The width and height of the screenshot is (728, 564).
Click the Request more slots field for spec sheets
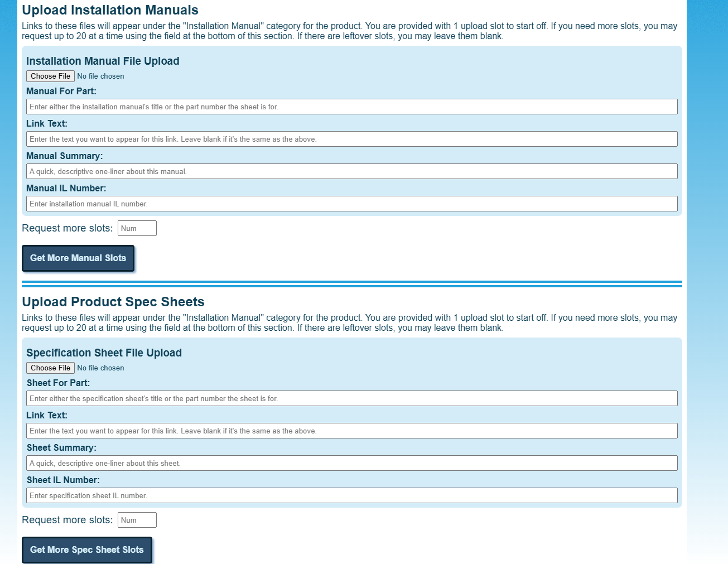coord(137,520)
